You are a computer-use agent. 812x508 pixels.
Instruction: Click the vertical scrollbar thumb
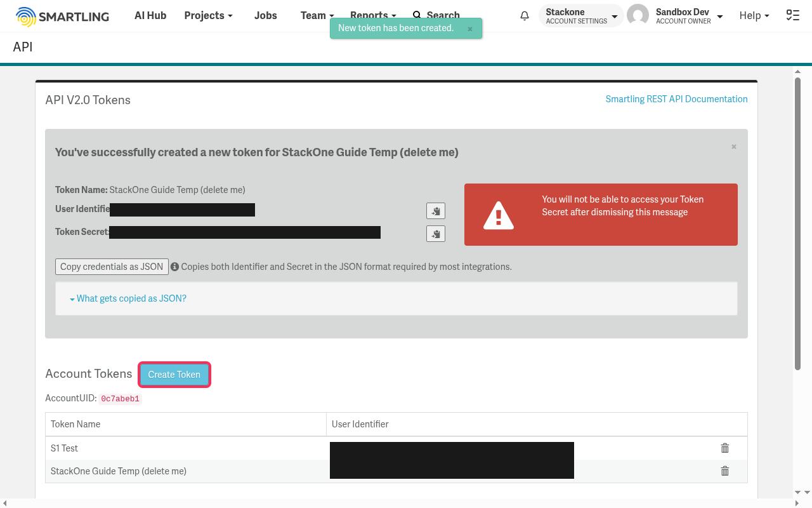(x=797, y=224)
